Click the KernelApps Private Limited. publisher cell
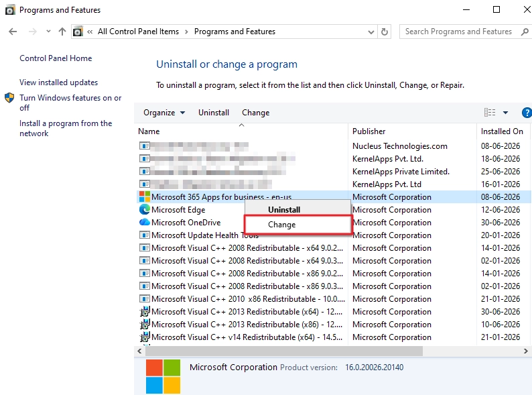 [x=401, y=172]
